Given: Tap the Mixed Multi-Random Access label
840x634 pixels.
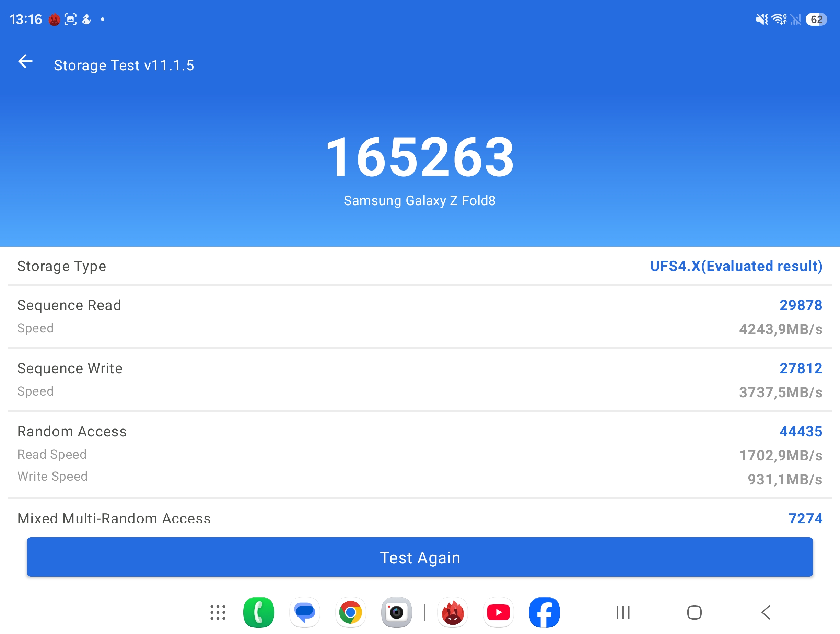Looking at the screenshot, I should pos(114,518).
